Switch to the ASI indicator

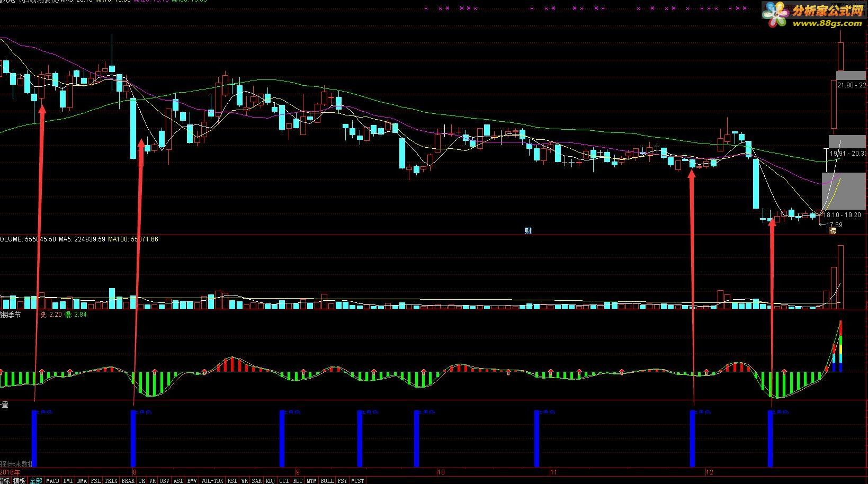click(178, 481)
